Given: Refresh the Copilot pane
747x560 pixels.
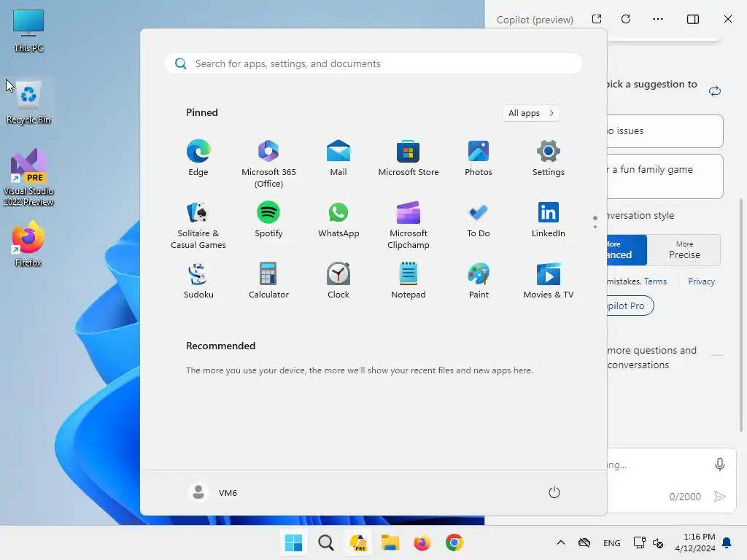Looking at the screenshot, I should [x=626, y=19].
